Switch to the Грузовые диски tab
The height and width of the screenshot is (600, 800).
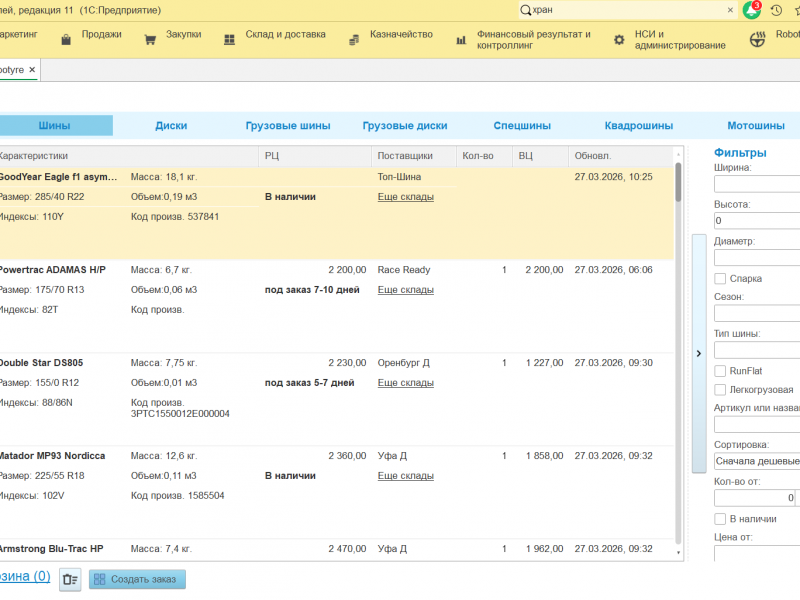(x=405, y=126)
